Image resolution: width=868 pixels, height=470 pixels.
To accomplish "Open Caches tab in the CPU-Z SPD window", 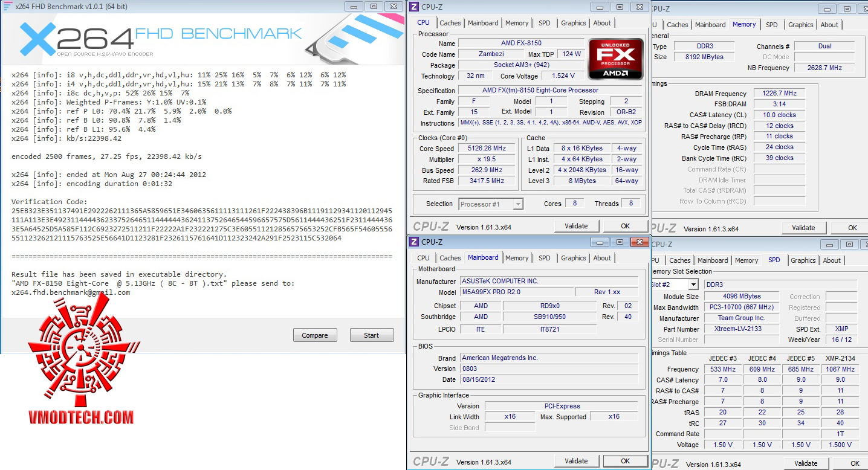I will point(680,260).
